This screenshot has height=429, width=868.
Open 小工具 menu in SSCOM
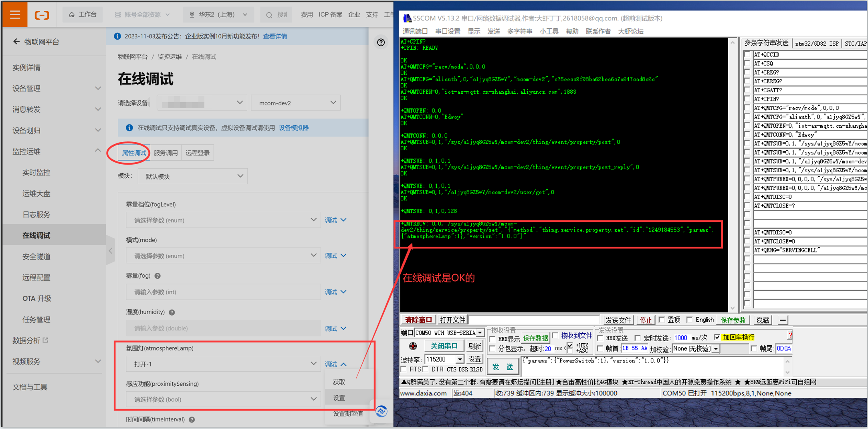point(549,31)
